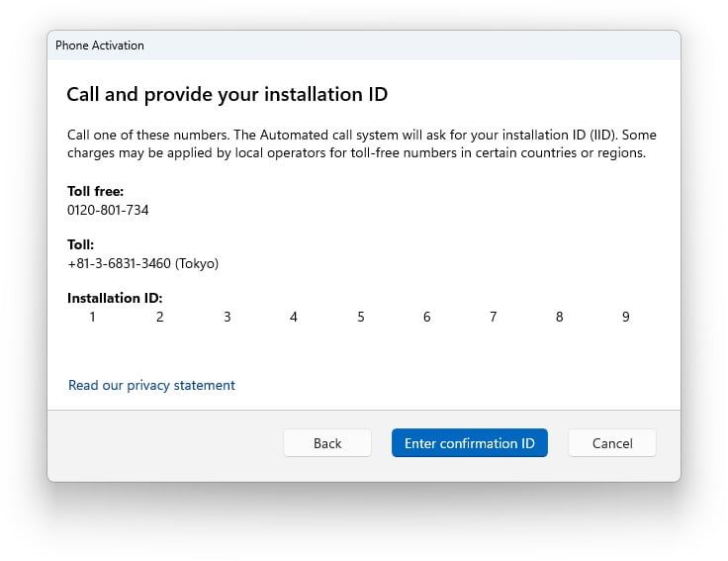Select Installation ID block 6
Screen dimensions: 728x561
427,318
